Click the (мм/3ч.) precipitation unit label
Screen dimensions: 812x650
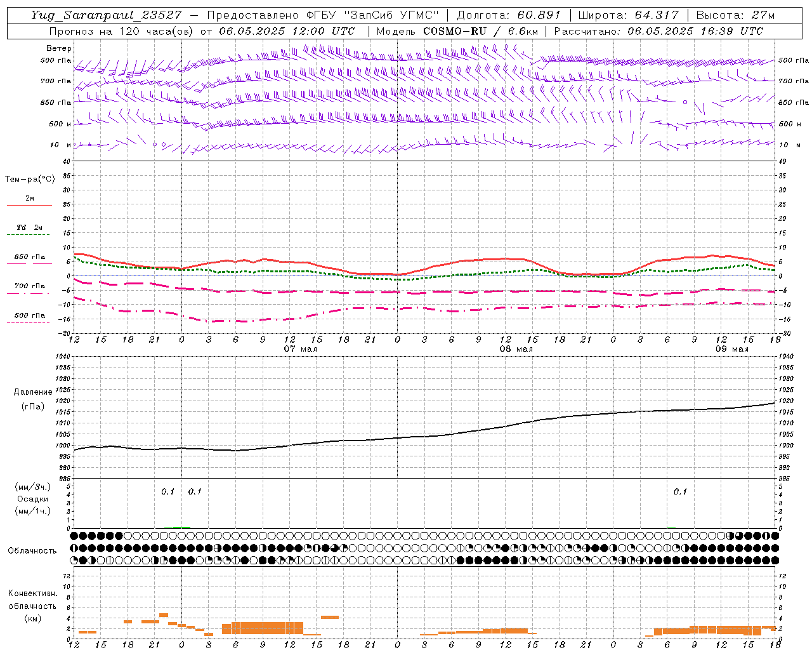tap(33, 487)
